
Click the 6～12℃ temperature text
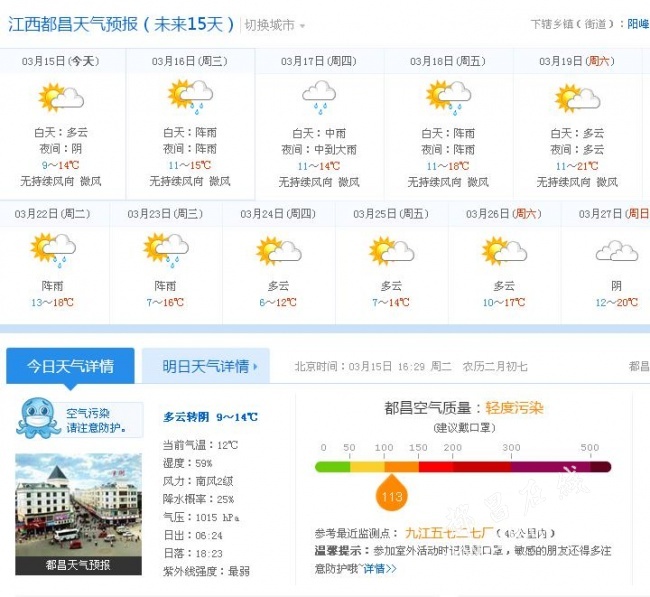point(278,302)
